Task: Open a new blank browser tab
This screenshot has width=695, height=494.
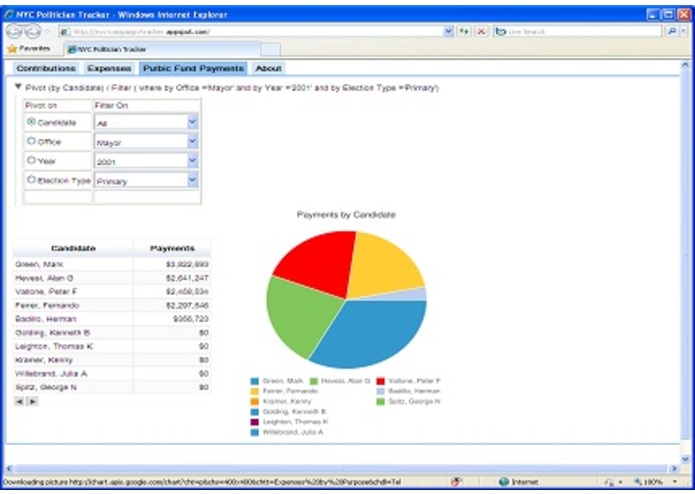Action: tap(270, 49)
